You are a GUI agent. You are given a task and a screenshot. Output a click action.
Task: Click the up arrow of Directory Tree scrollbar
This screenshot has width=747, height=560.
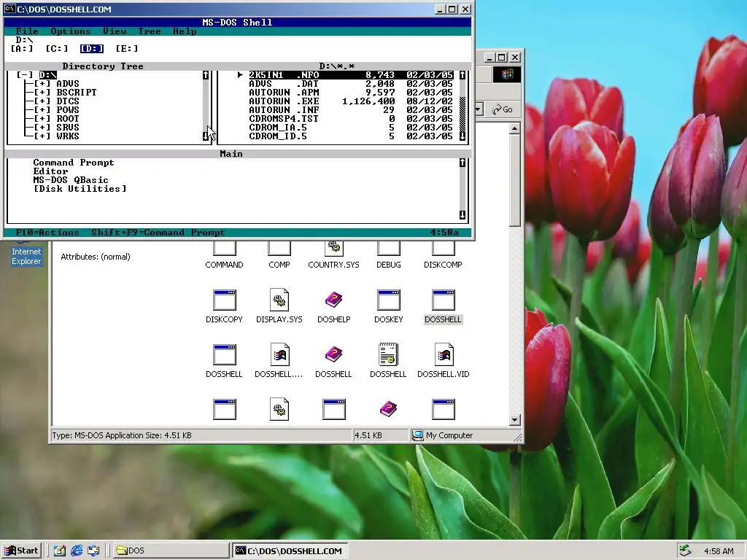click(x=205, y=75)
